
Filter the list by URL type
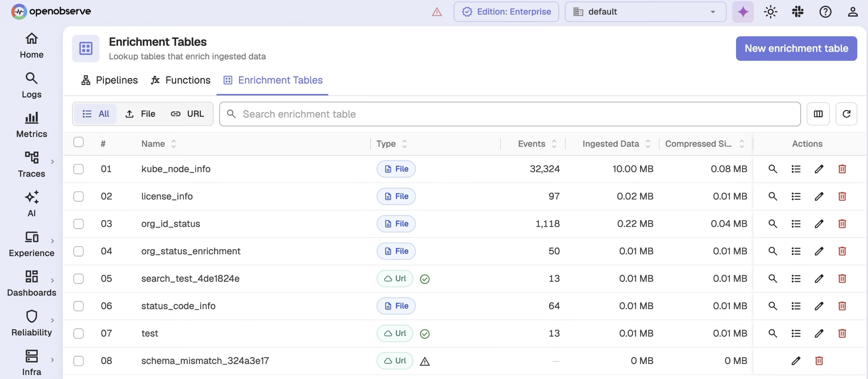(187, 114)
